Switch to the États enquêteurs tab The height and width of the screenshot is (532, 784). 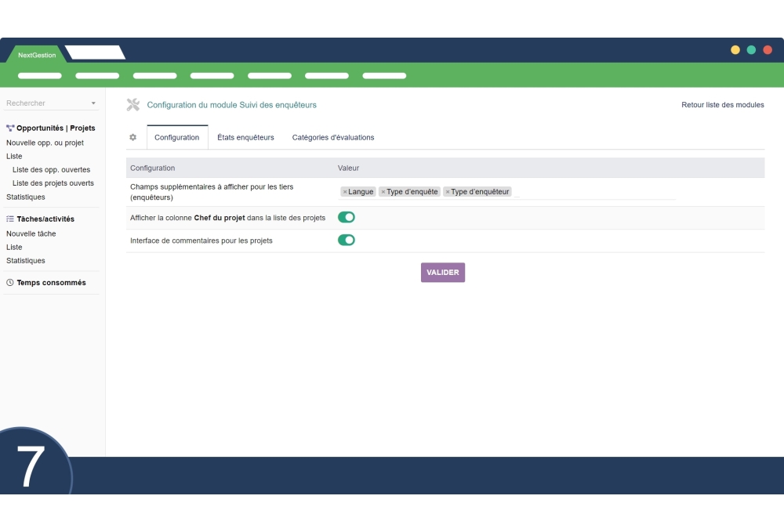tap(245, 137)
